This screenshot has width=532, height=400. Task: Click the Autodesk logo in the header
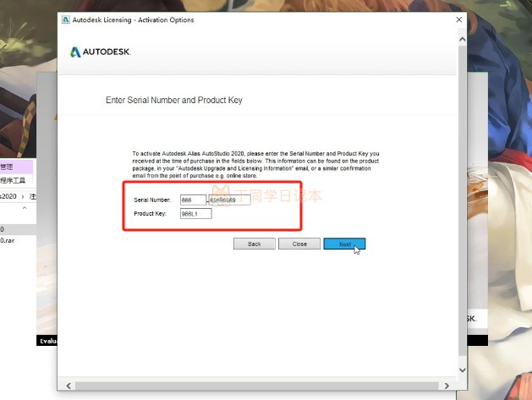click(100, 52)
